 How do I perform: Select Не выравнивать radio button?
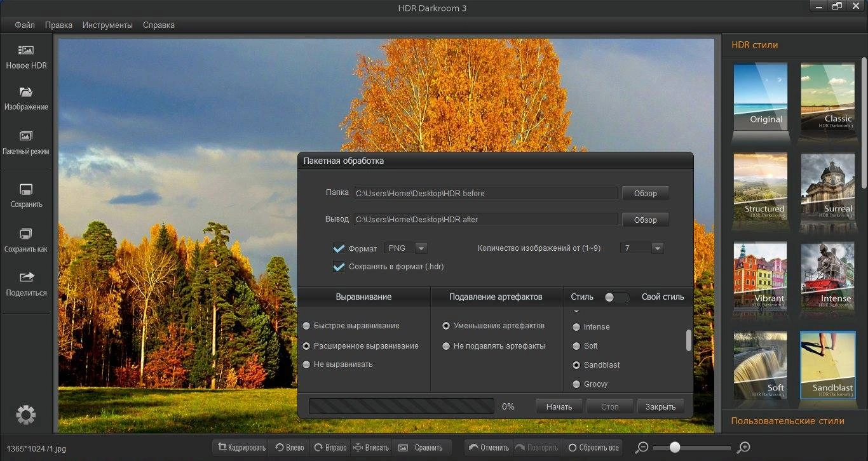(306, 364)
